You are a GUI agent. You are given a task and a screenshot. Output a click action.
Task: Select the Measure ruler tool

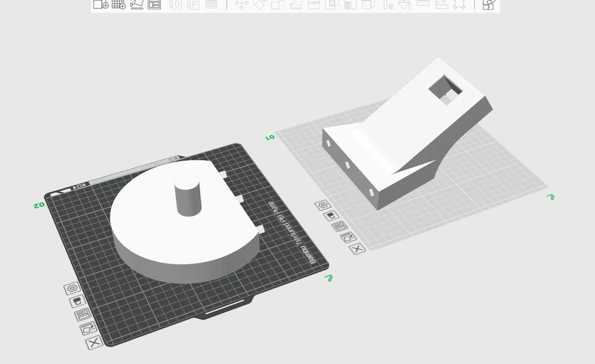423,3
